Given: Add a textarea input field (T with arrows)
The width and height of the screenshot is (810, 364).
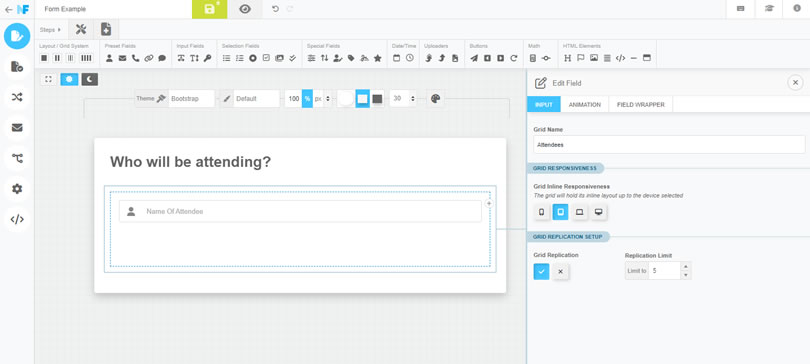Looking at the screenshot, I should click(194, 58).
